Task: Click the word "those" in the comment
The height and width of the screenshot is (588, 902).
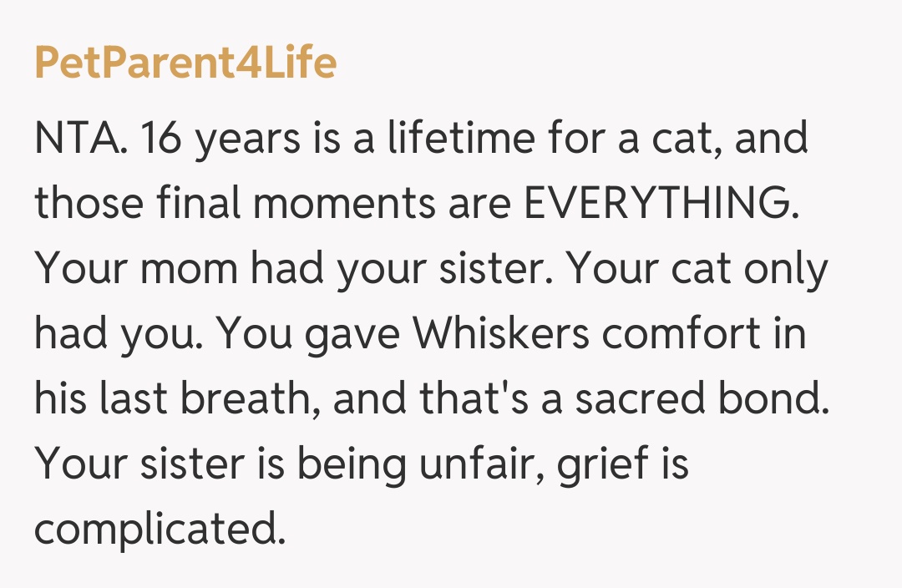Action: (x=85, y=204)
